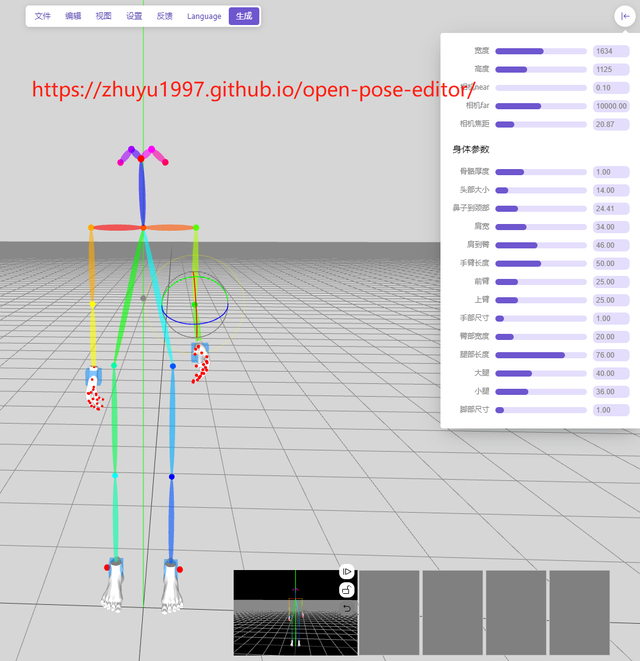Collapse the side panel with arrow icon
640x661 pixels.
[624, 16]
